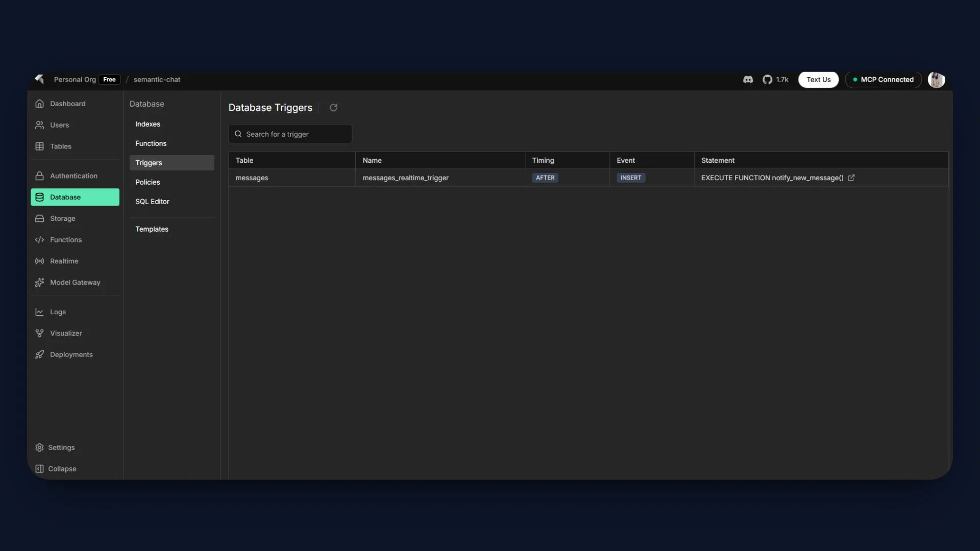Select Policies in Database submenu
This screenshot has width=980, height=551.
(148, 182)
